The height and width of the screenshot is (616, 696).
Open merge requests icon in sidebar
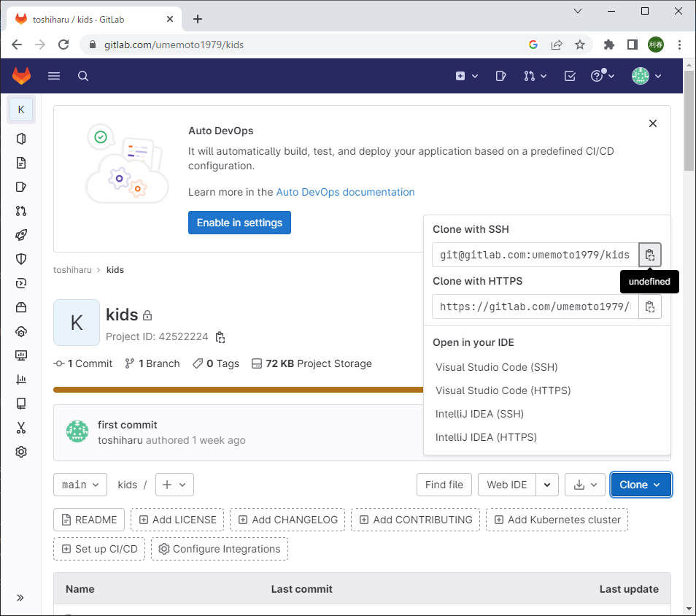[x=21, y=211]
